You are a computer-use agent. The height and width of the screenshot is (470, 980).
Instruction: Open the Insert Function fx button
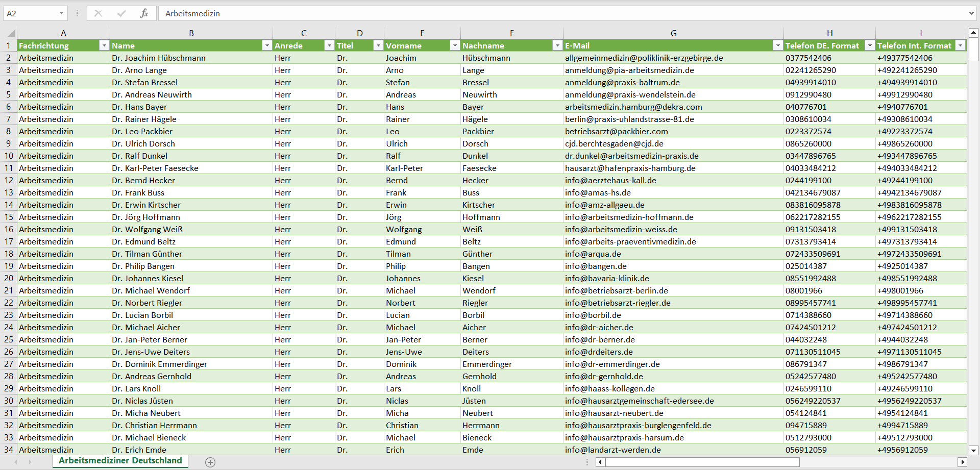coord(144,13)
